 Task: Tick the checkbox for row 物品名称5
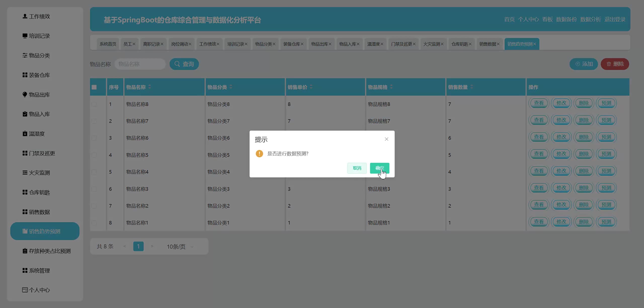pos(94,155)
